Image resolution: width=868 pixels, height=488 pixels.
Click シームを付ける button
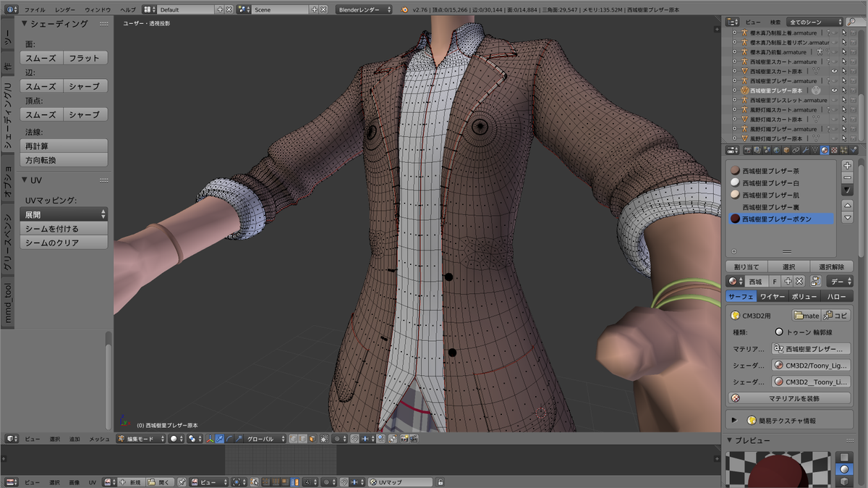point(64,229)
